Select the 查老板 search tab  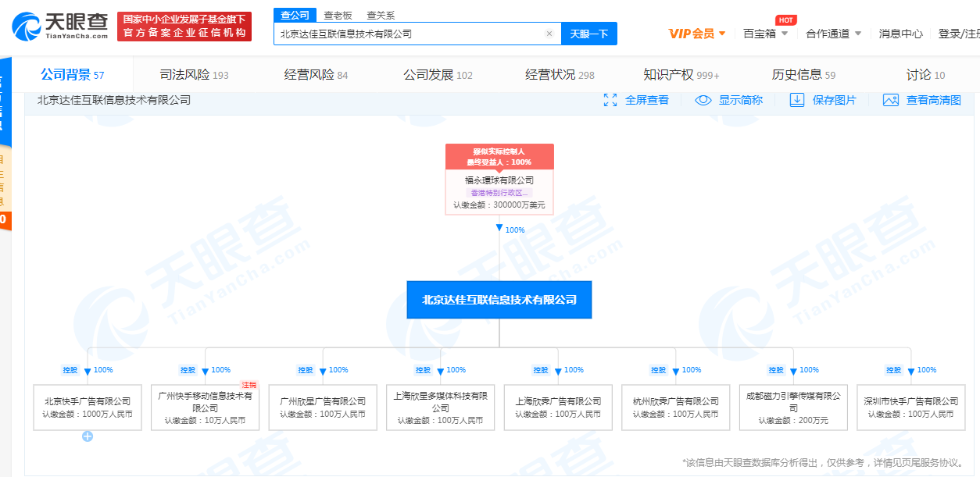[x=338, y=16]
